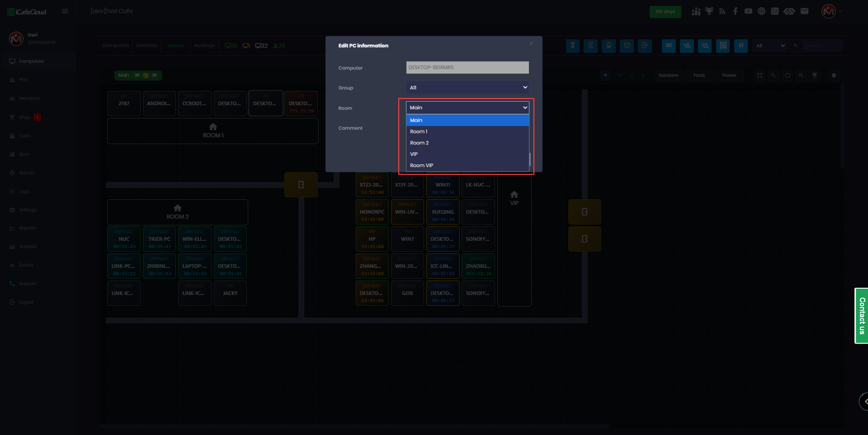
Task: Toggle the hamburger sidebar menu icon
Action: [65, 11]
